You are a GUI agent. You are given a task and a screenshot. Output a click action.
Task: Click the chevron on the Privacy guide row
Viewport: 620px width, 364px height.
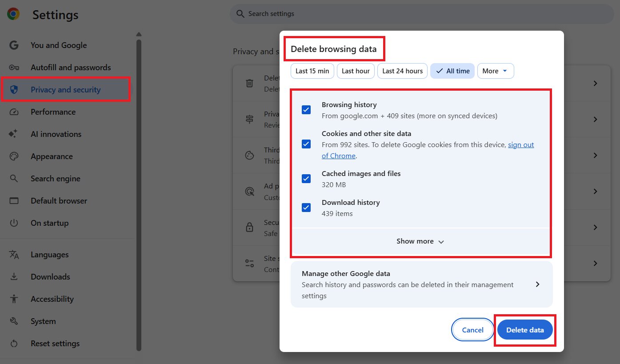(595, 120)
